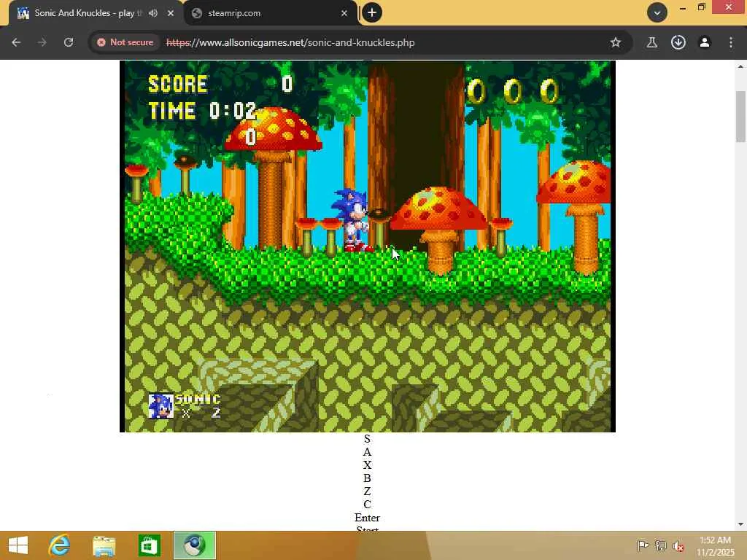This screenshot has height=560, width=747.
Task: Bookmark this page with the star icon
Action: (x=616, y=42)
